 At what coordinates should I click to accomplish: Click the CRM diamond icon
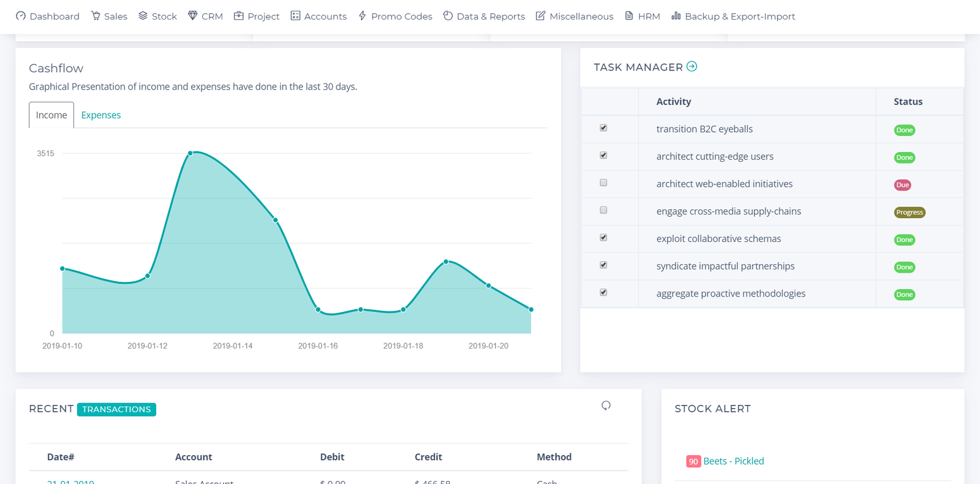click(x=193, y=16)
